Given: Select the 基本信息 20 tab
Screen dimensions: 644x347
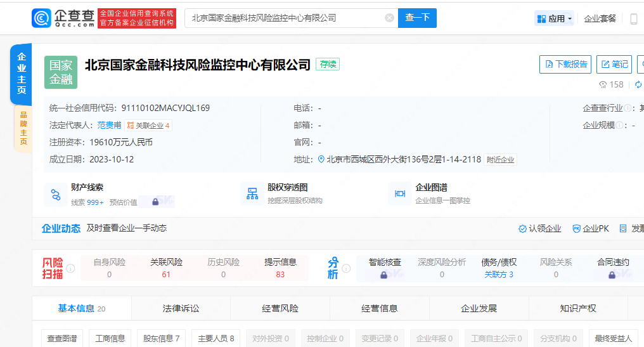Looking at the screenshot, I should [x=82, y=308].
